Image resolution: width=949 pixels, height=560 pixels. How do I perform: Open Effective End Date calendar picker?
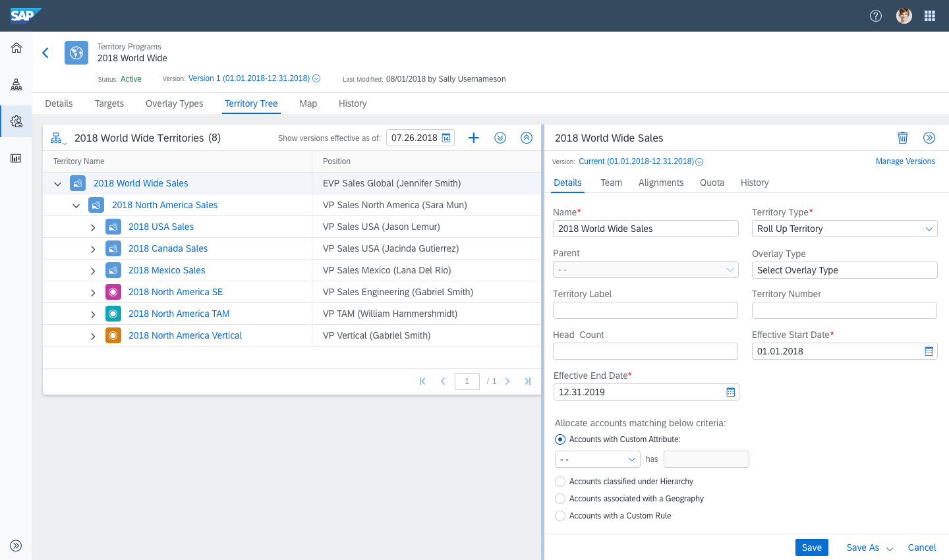[731, 392]
